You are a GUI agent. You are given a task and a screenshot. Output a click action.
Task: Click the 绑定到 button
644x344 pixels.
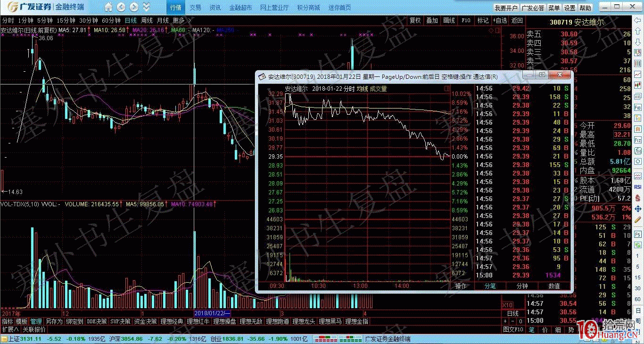[x=74, y=321]
